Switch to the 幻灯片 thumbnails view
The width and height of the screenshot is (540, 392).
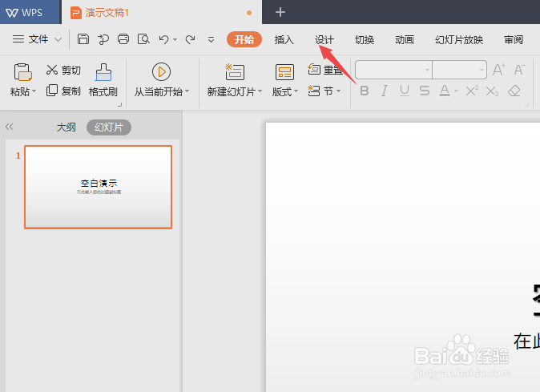(x=109, y=127)
